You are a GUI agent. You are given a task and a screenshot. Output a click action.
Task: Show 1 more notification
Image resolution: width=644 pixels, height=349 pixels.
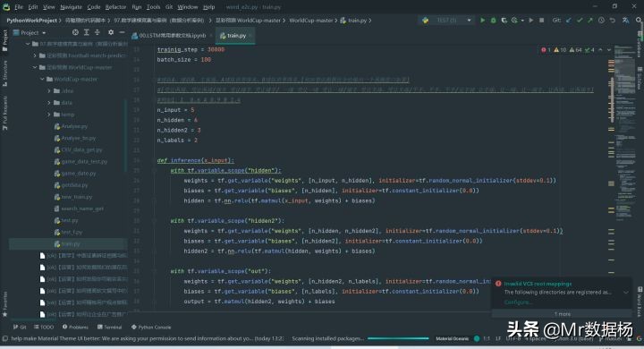(562, 314)
